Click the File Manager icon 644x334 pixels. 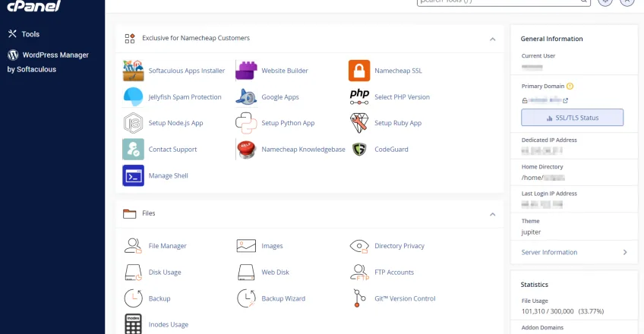point(133,246)
